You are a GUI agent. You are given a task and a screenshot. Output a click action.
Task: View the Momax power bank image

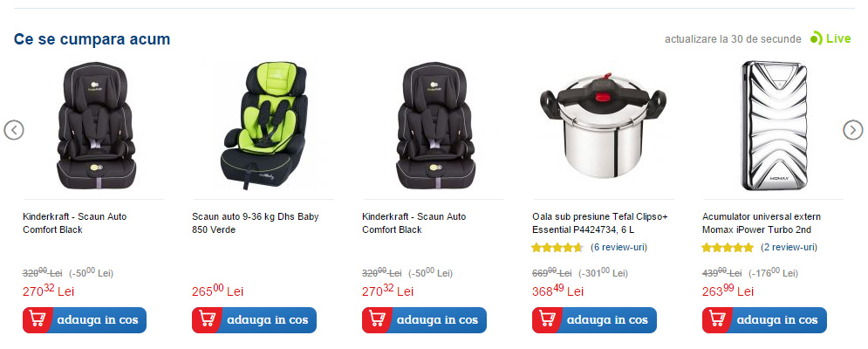coord(774,127)
